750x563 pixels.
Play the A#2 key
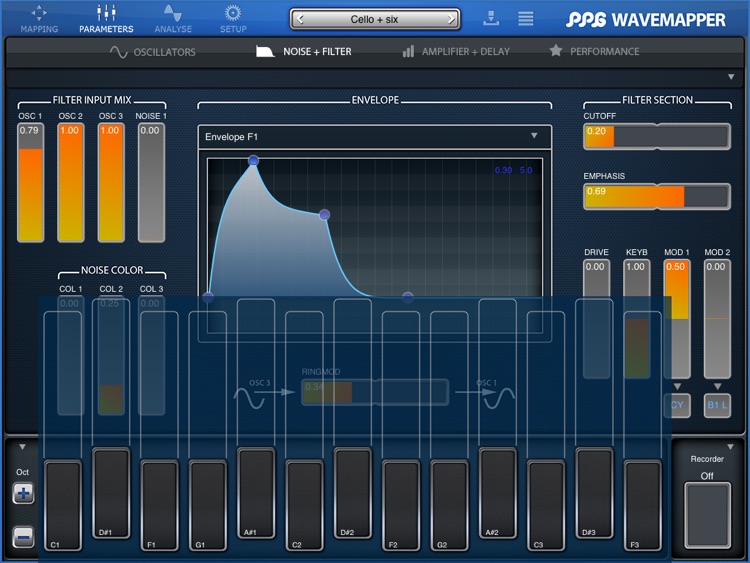tap(497, 493)
